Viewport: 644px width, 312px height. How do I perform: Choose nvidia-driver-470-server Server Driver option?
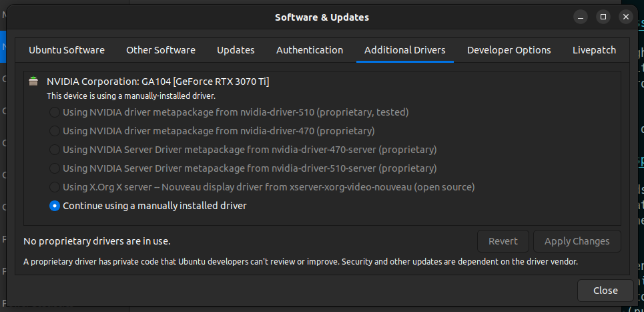click(x=55, y=150)
